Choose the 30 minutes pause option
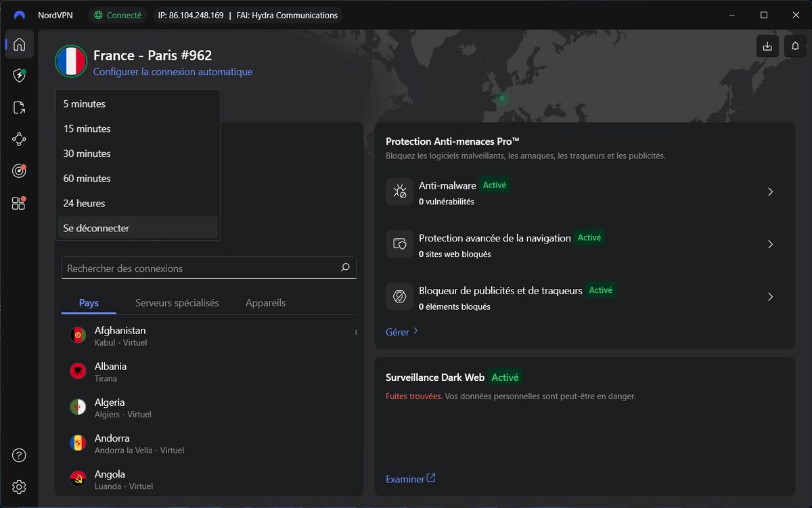This screenshot has height=508, width=812. (x=87, y=153)
